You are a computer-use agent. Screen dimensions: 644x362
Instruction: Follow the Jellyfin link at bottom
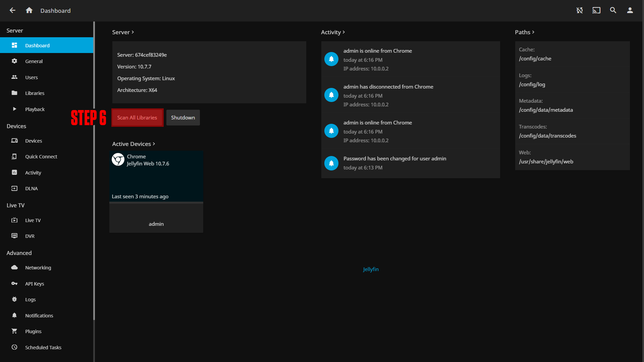[x=371, y=269]
